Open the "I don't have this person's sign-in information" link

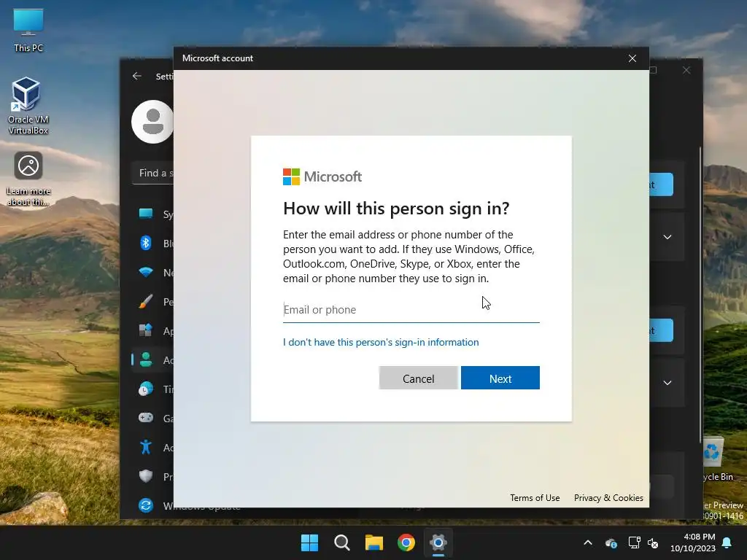click(381, 343)
